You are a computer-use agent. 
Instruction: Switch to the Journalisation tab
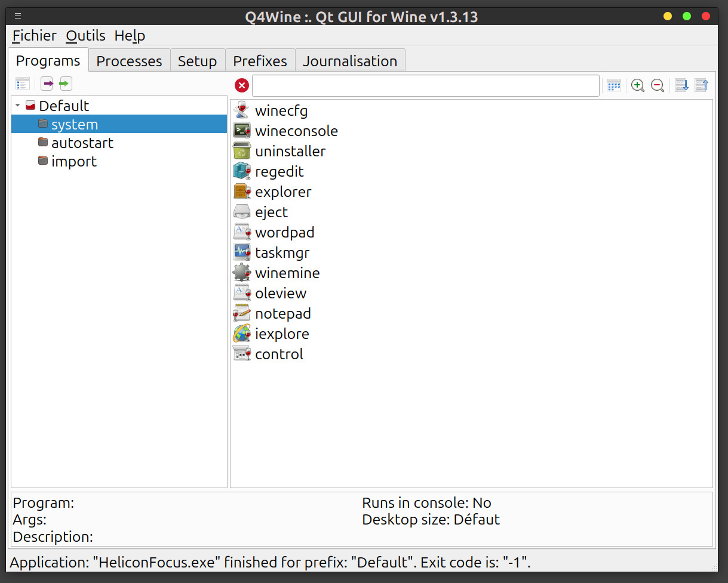coord(350,61)
